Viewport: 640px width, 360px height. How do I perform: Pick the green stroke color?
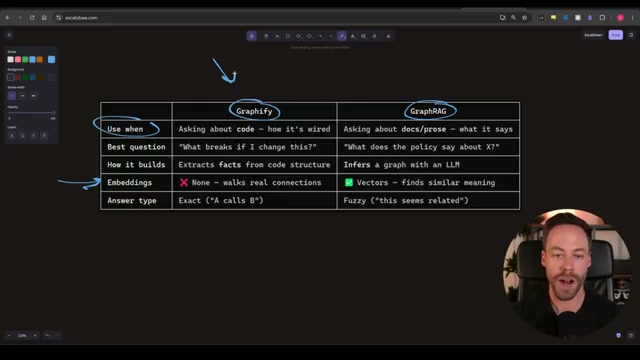25,60
